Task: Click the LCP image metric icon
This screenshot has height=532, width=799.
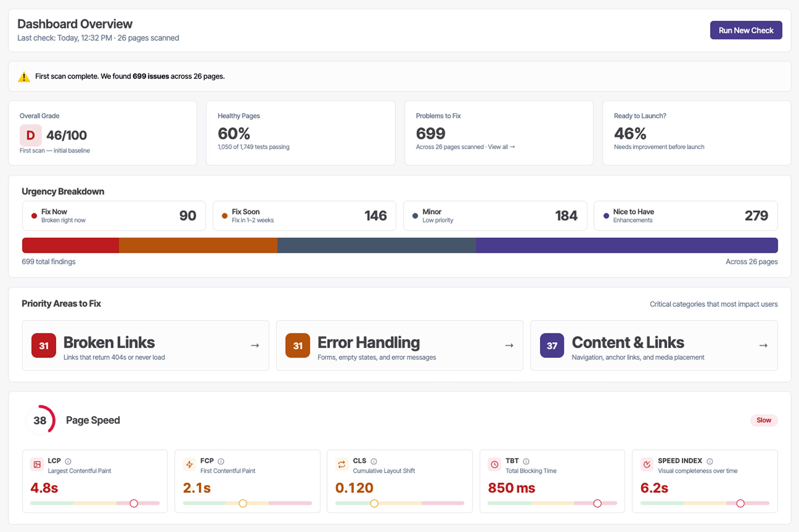Action: pyautogui.click(x=37, y=464)
